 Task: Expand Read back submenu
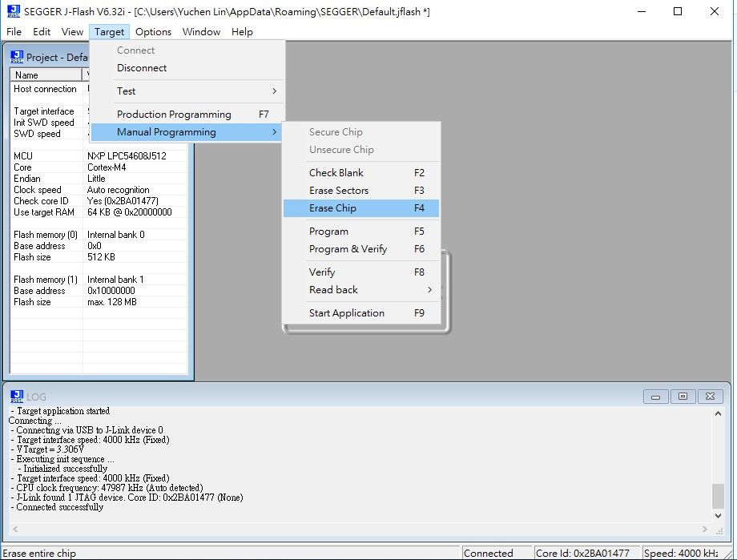click(361, 290)
